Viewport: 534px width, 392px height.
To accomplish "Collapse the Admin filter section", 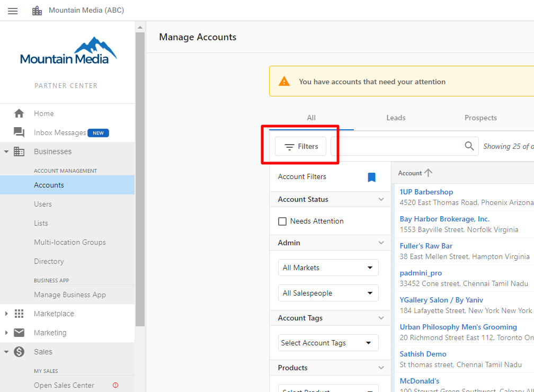I will [381, 243].
